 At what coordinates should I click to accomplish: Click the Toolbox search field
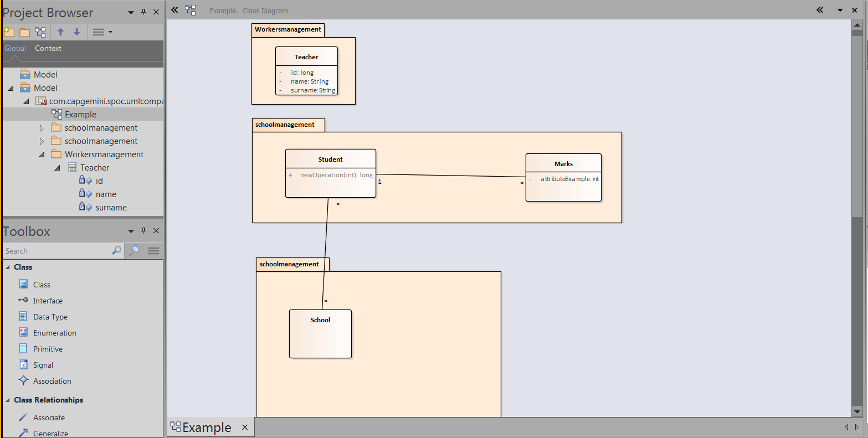coord(57,251)
